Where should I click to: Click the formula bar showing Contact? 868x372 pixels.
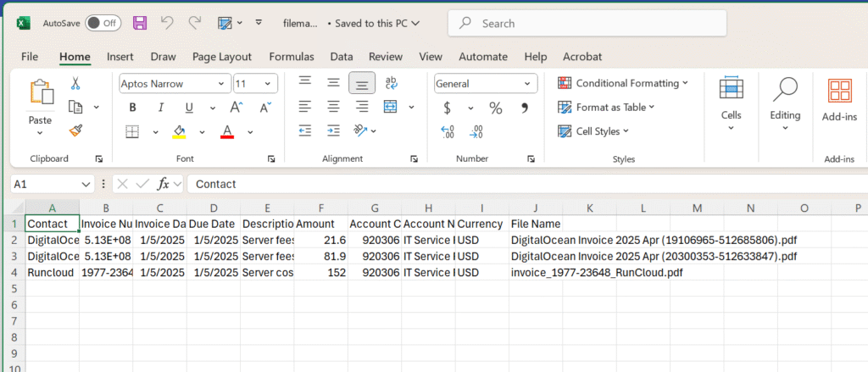coord(527,185)
